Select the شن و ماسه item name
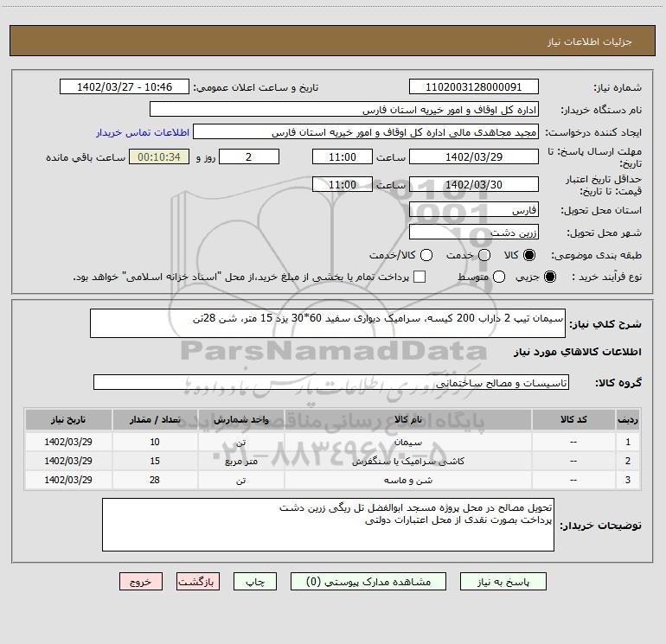 click(407, 480)
